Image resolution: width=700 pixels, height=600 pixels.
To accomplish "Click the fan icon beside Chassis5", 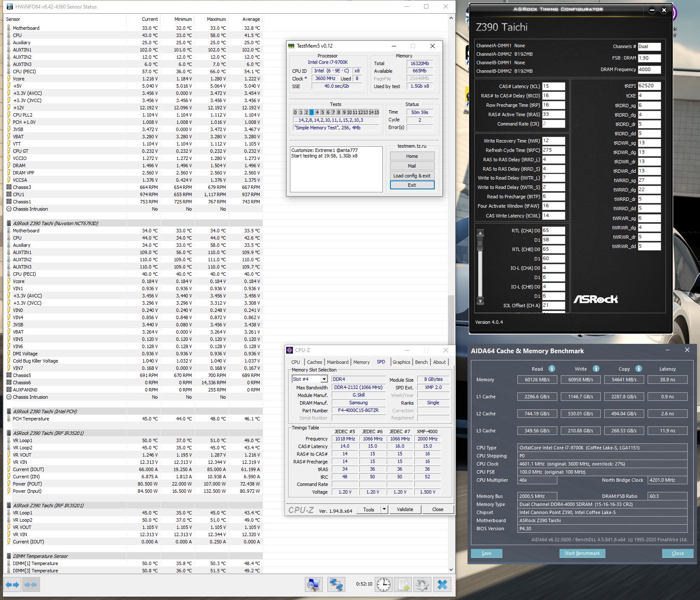I will [x=9, y=375].
